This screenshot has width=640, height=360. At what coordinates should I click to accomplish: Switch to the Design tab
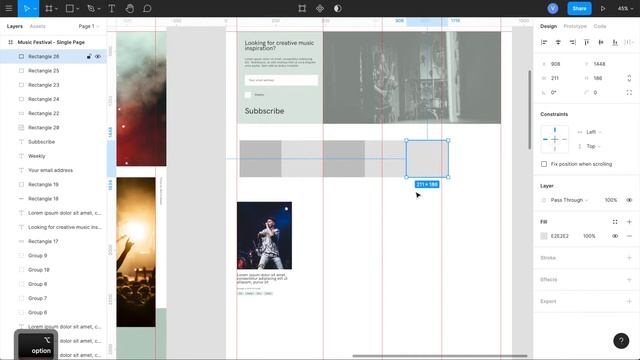click(548, 26)
